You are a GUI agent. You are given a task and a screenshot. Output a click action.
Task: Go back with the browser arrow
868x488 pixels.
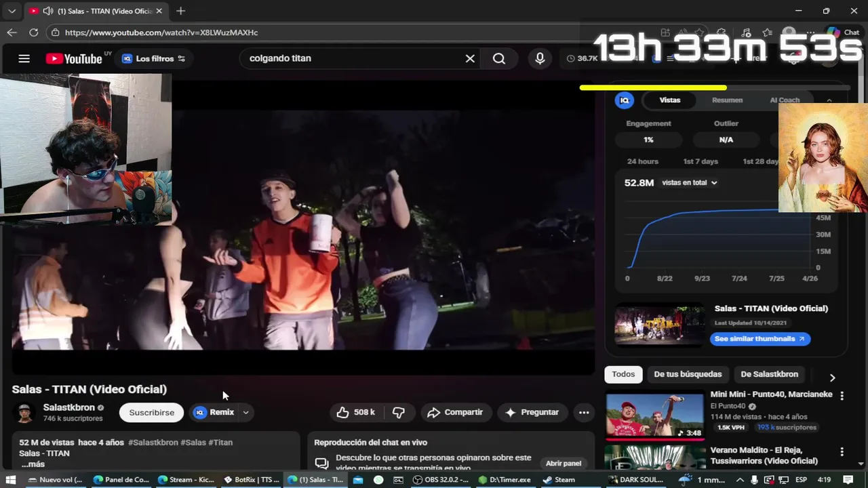point(12,33)
